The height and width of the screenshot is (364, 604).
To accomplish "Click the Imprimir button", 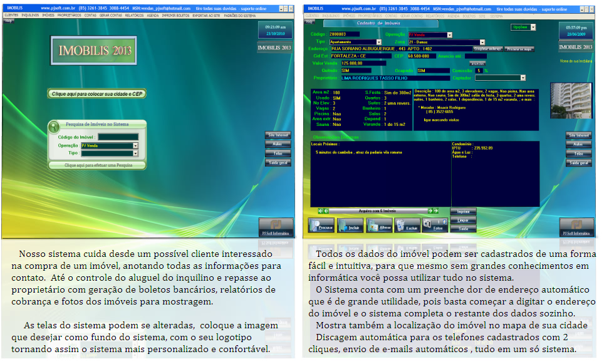I will pyautogui.click(x=464, y=212).
